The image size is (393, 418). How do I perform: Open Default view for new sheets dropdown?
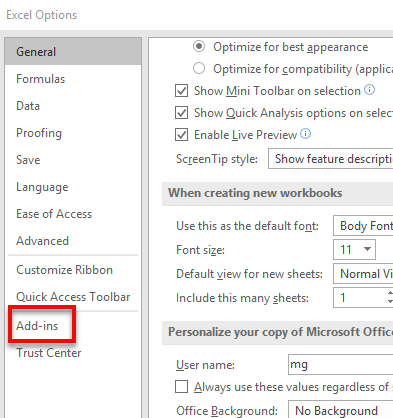click(363, 274)
